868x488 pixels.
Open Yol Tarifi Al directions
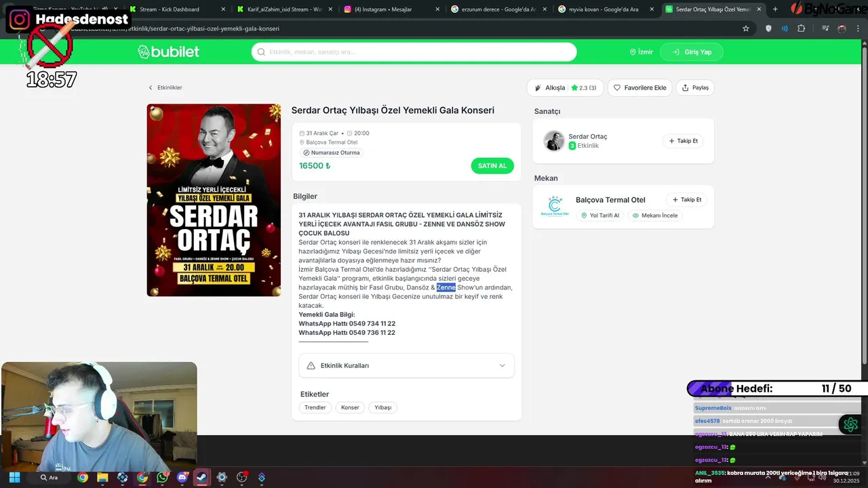(601, 216)
